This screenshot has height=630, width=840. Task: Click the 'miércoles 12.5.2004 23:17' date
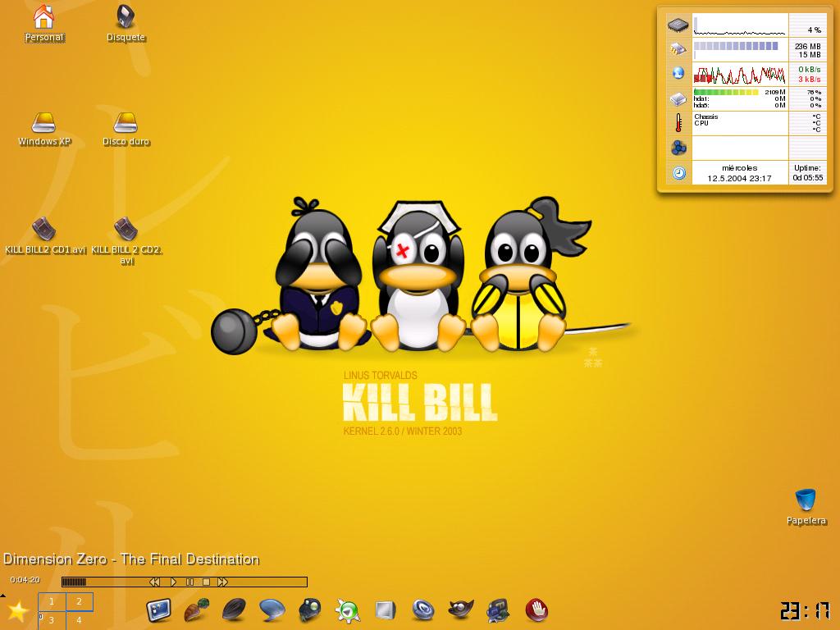pyautogui.click(x=739, y=173)
